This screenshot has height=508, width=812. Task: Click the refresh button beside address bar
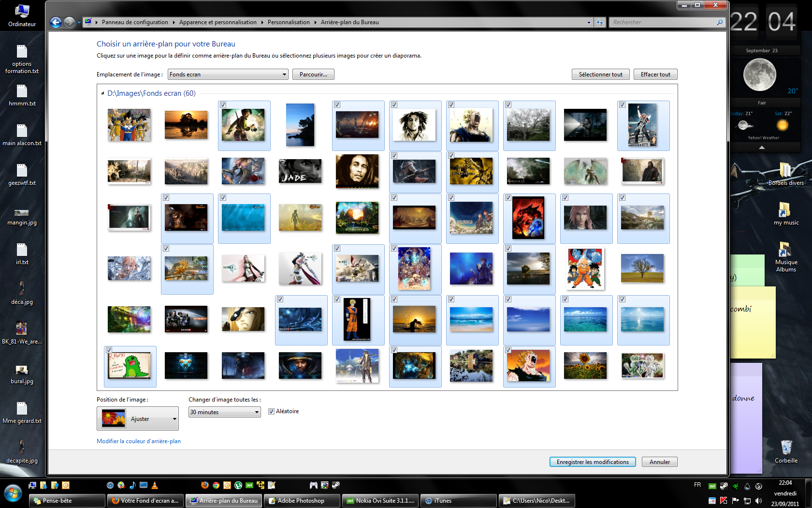coord(600,22)
